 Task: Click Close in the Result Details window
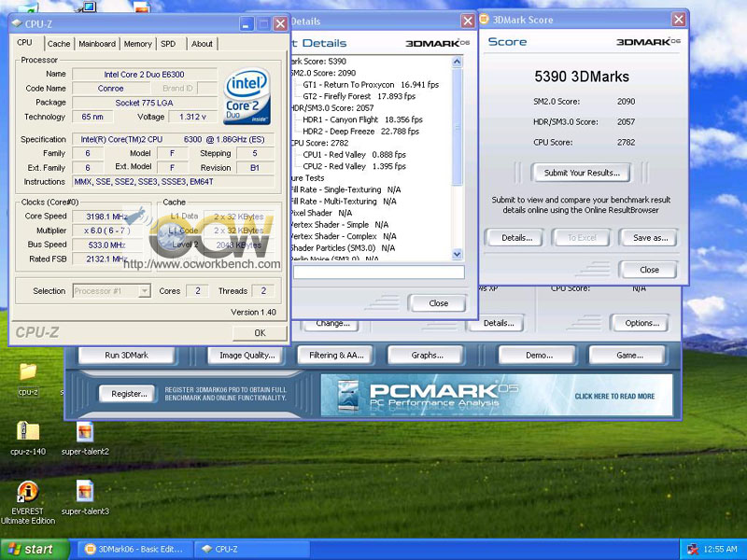(438, 303)
